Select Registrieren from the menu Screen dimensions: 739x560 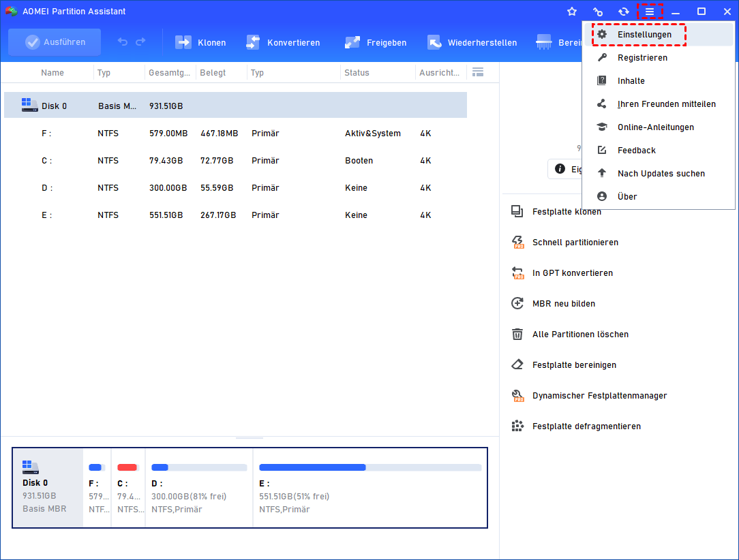[659, 57]
